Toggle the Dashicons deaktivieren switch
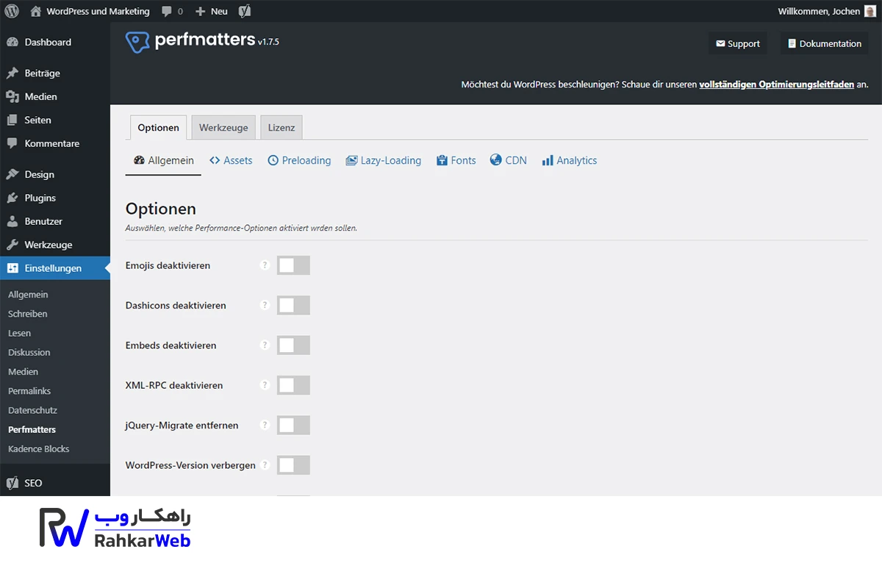This screenshot has width=882, height=588. click(x=293, y=305)
